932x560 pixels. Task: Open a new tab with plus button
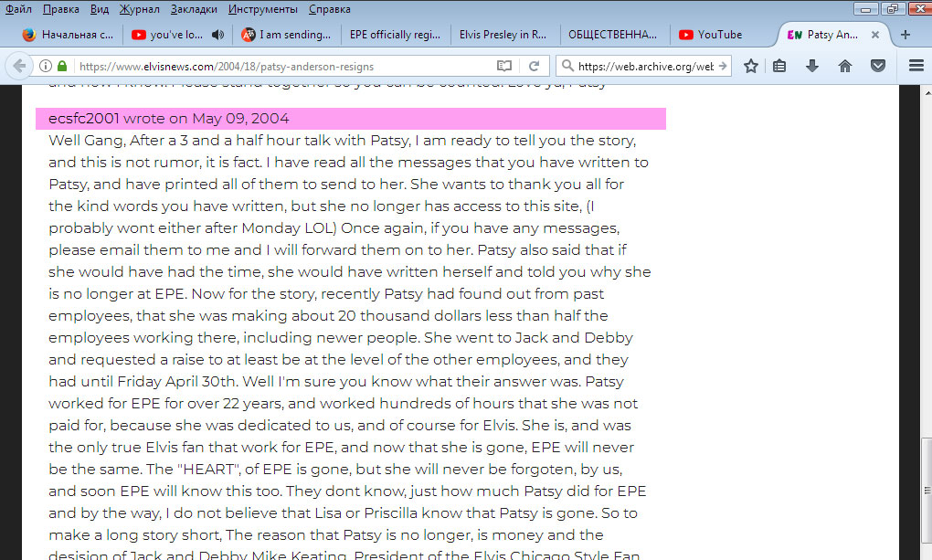[x=906, y=35]
